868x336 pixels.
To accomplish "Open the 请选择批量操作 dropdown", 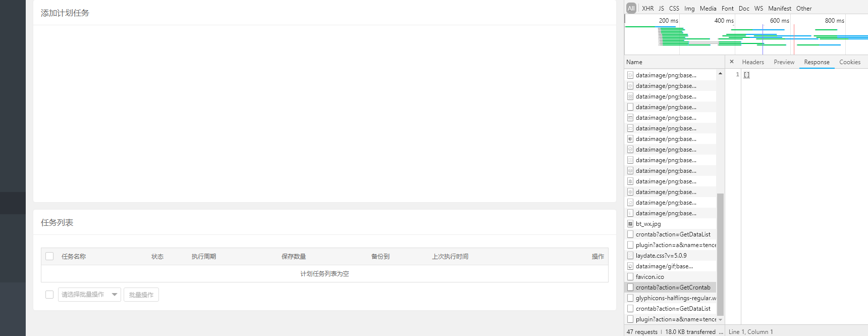I will click(x=89, y=295).
